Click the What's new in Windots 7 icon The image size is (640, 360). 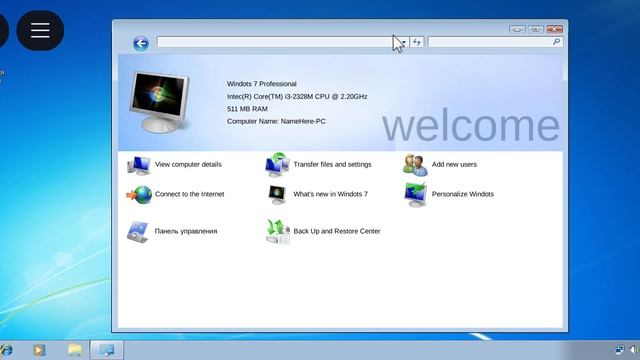[277, 194]
